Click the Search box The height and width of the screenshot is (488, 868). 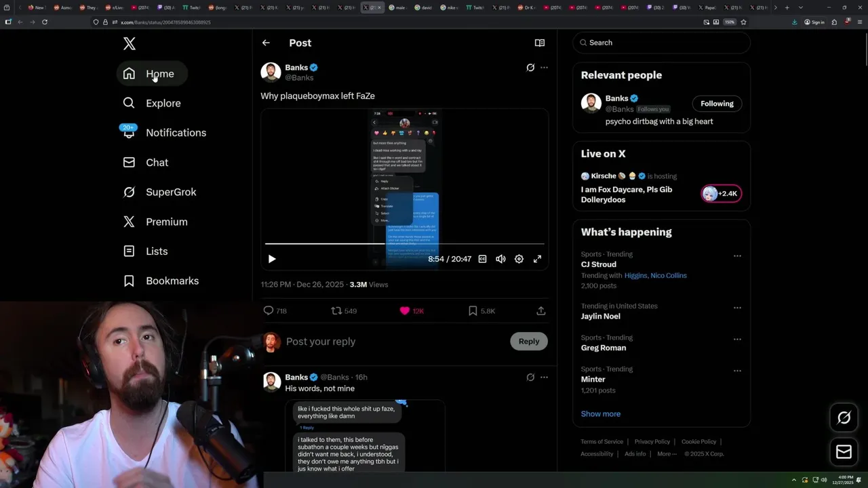pyautogui.click(x=662, y=43)
